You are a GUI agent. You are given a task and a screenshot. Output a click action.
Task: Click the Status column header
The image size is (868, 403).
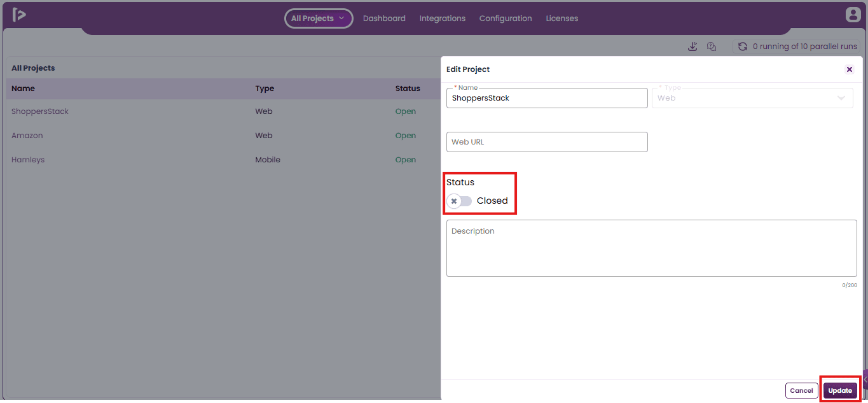click(408, 88)
